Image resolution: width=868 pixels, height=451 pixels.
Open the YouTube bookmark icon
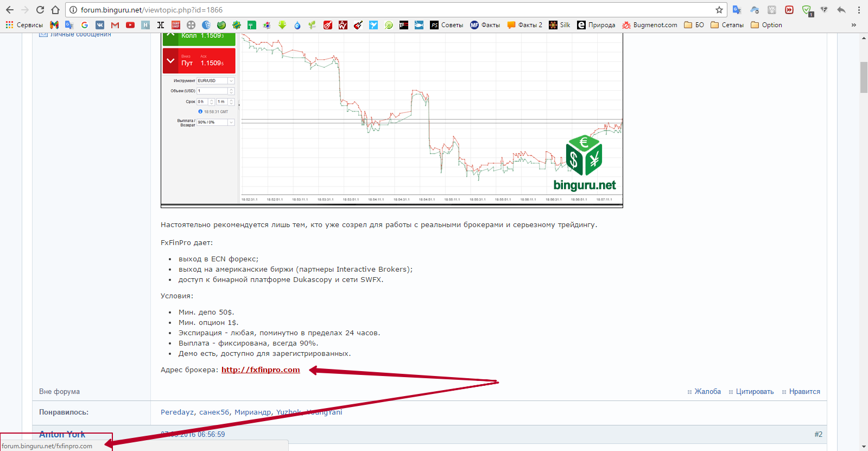click(x=130, y=25)
